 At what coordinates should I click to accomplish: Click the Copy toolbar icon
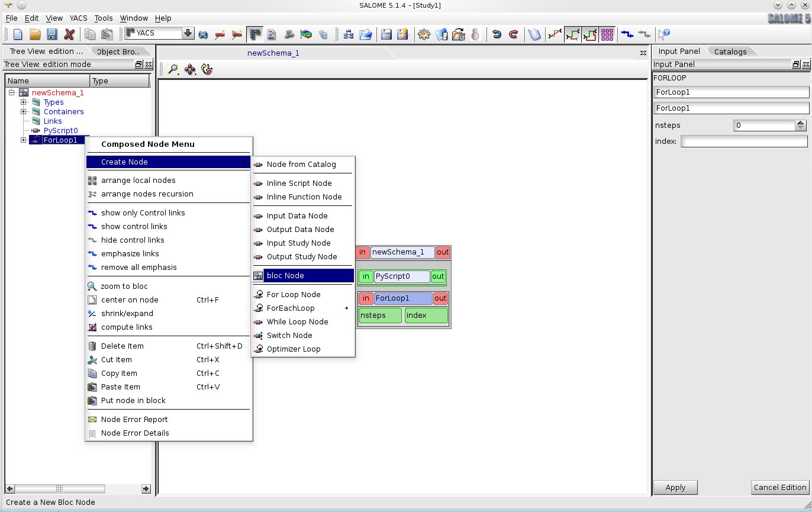pos(90,34)
